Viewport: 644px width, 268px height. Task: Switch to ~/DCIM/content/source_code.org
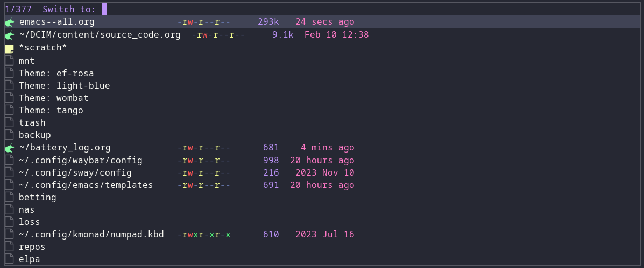[100, 35]
